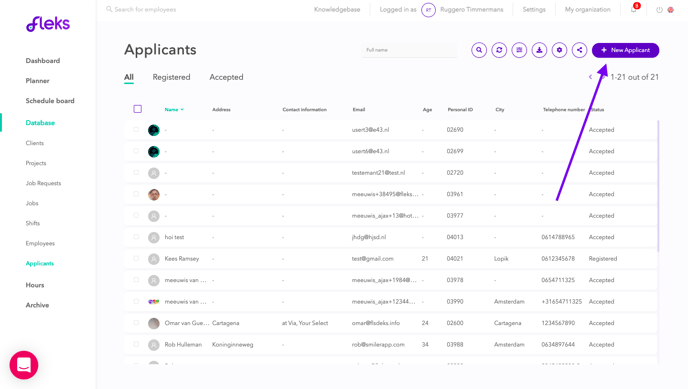Image resolution: width=688 pixels, height=389 pixels.
Task: Open the gear settings icon button
Action: point(559,50)
